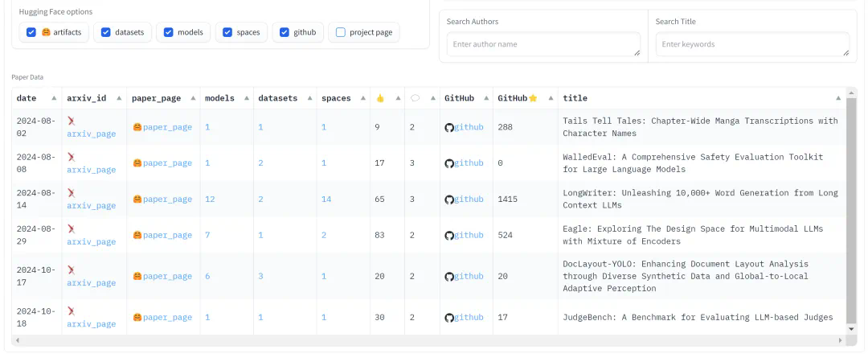Click the table's vertical scrollbar
The image size is (868, 358).
click(851, 209)
